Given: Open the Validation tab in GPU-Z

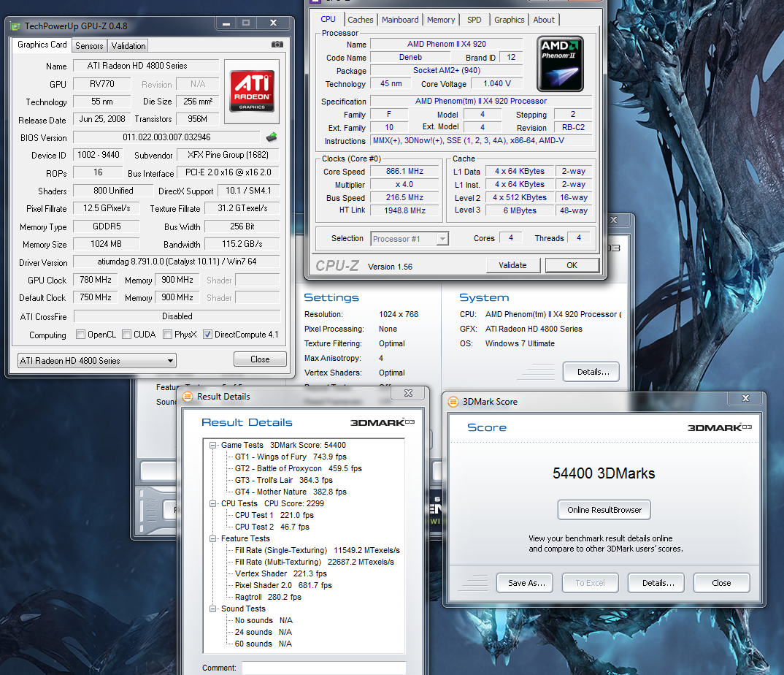Looking at the screenshot, I should point(128,45).
